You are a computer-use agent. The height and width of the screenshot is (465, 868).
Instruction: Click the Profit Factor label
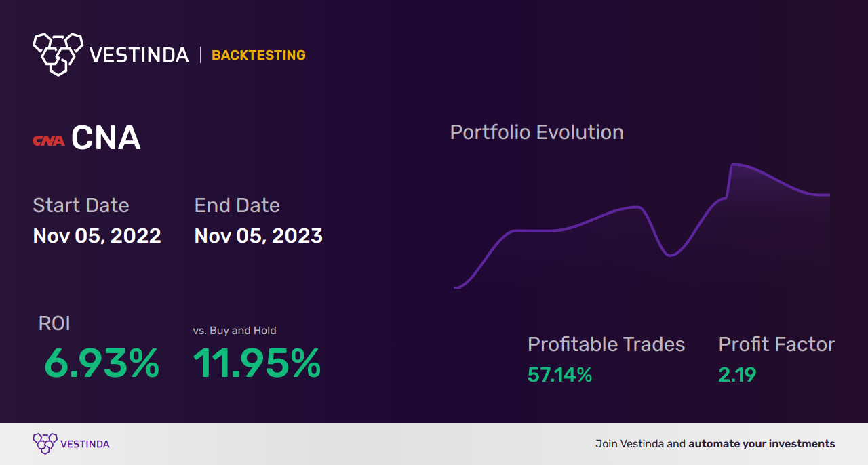(x=776, y=344)
